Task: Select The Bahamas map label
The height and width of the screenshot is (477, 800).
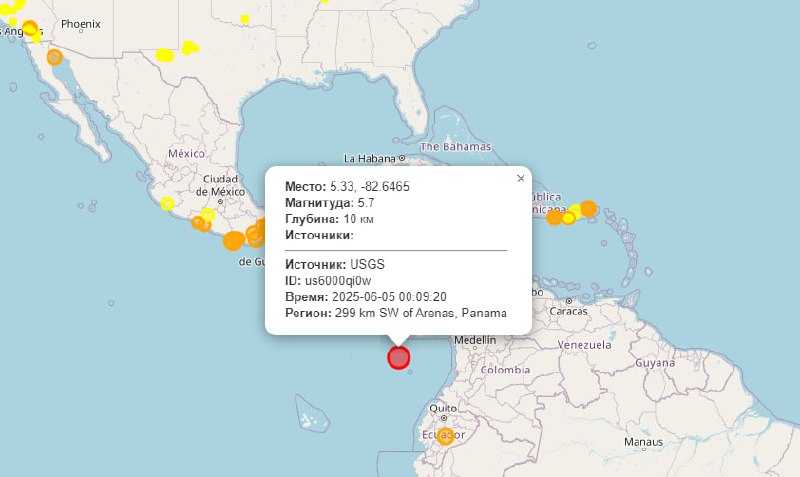Action: [x=455, y=147]
